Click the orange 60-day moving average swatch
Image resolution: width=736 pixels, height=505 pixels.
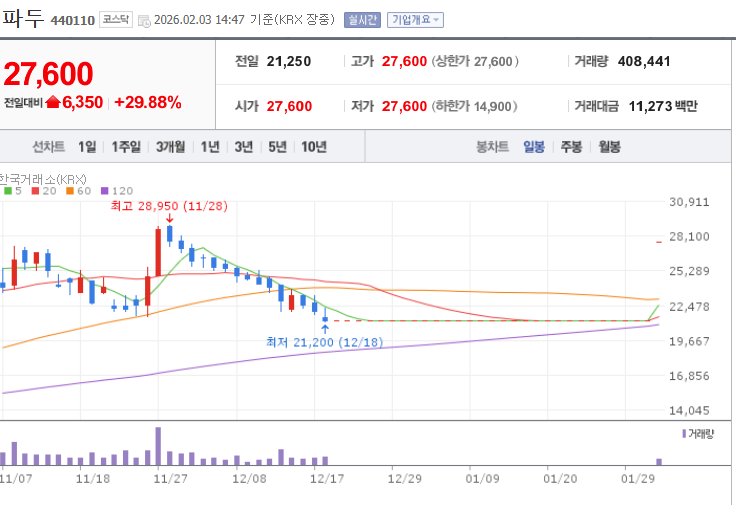coord(70,191)
